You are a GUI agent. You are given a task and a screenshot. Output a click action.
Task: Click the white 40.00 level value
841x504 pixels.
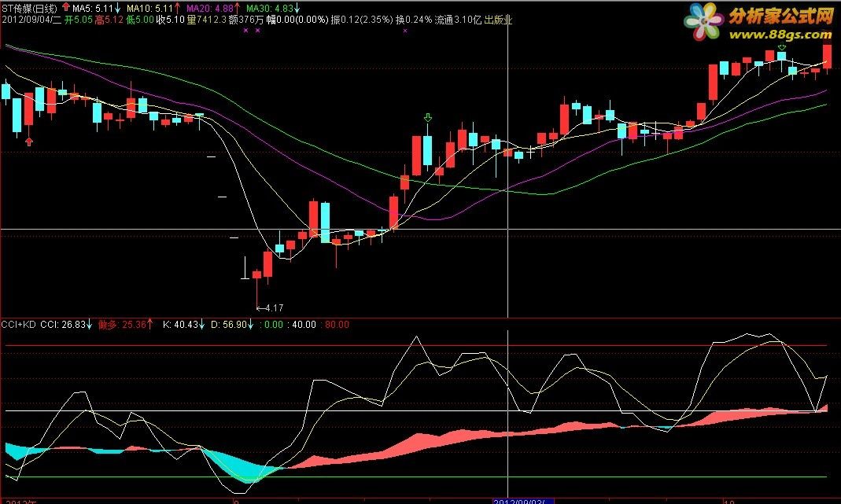(x=304, y=325)
